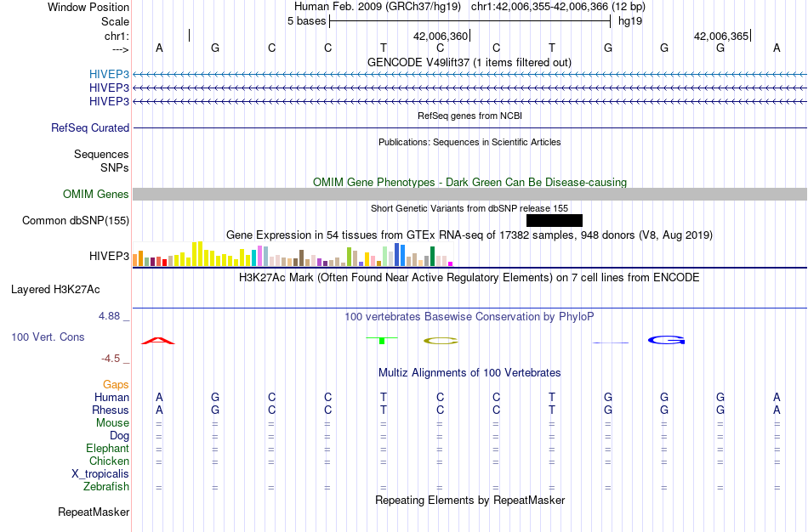This screenshot has height=532, width=808.
Task: Click the magenta bar ending the GTEx chart
Action: click(451, 263)
